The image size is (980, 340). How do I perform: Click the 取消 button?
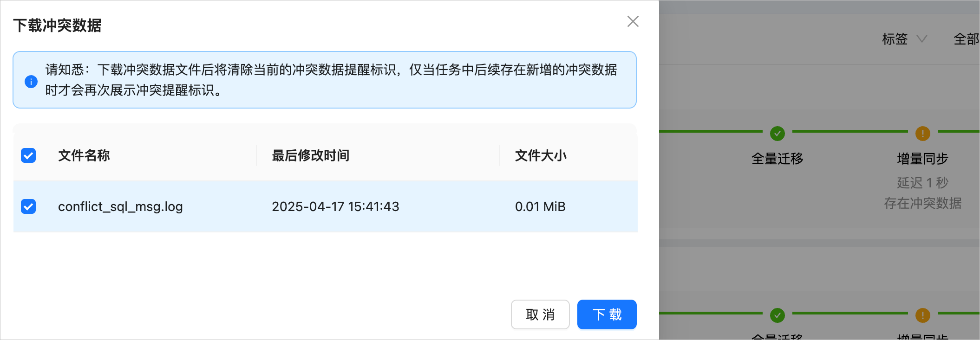pos(540,314)
